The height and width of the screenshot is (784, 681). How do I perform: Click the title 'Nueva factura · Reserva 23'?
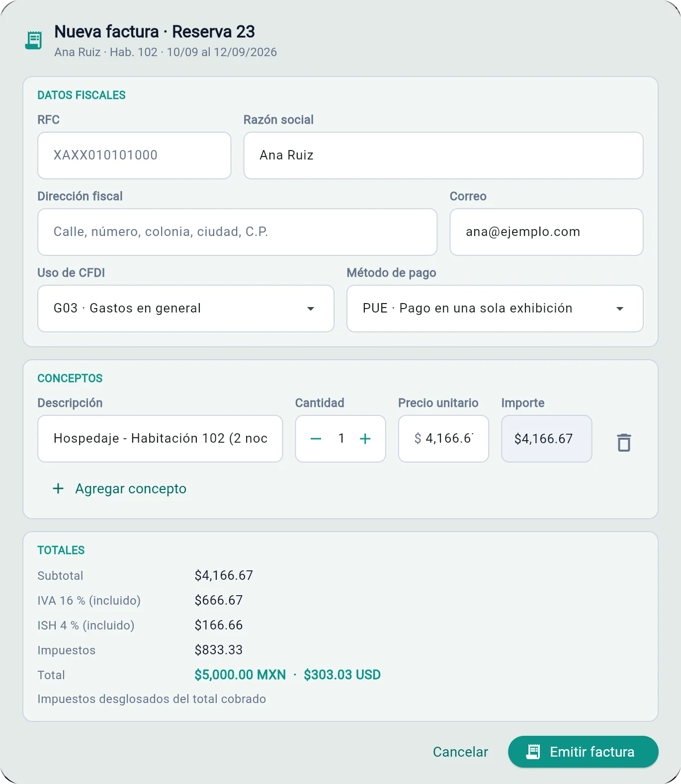click(x=155, y=31)
